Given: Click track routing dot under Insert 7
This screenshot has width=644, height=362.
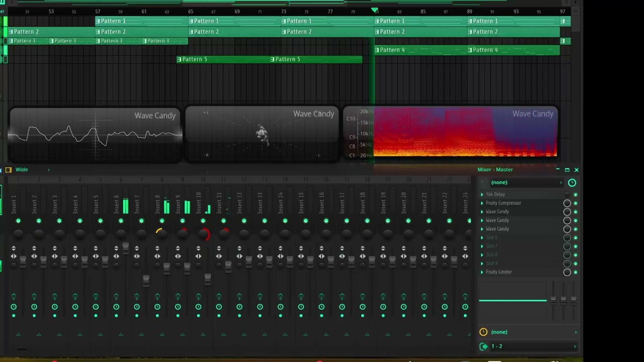Looking at the screenshot, I should [137, 316].
